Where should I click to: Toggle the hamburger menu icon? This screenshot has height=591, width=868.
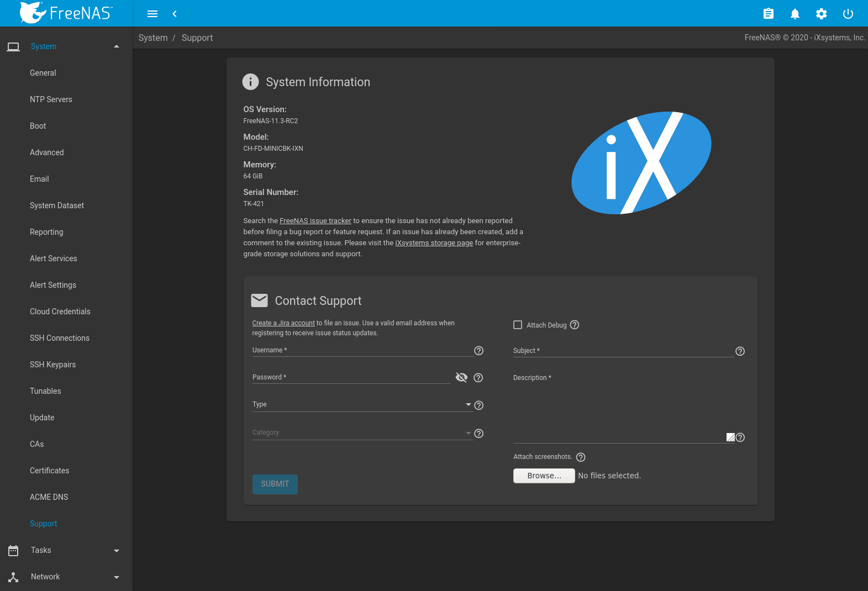(152, 14)
